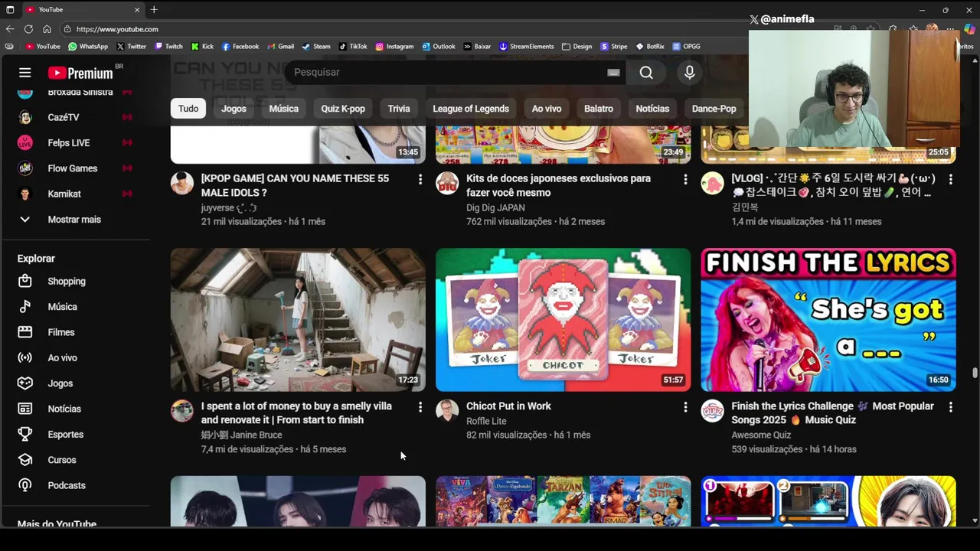Expand Mostrar mais subscriptions list

(75, 220)
